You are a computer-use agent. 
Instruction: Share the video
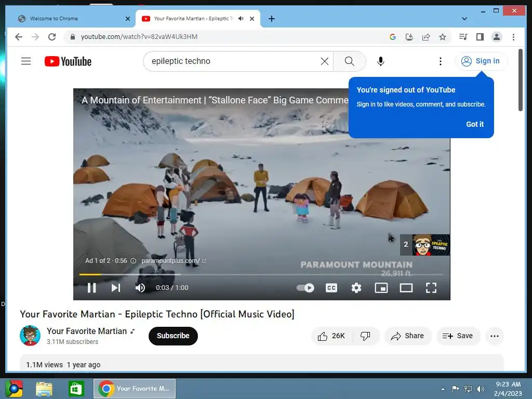[407, 336]
